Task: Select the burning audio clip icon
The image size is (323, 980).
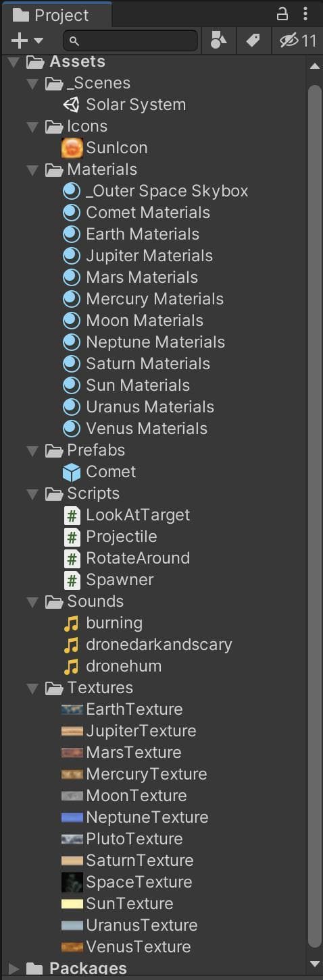Action: coord(71,623)
